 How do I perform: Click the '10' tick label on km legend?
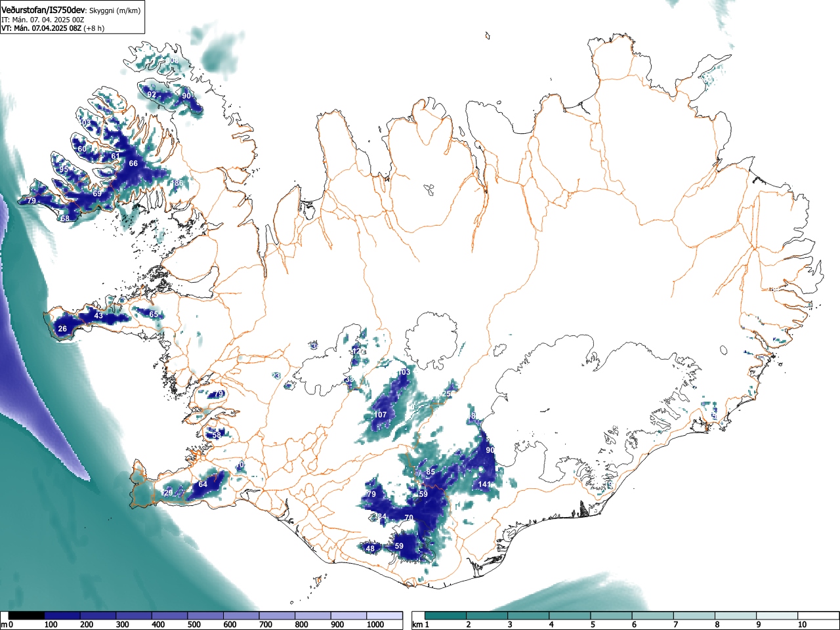click(x=802, y=625)
